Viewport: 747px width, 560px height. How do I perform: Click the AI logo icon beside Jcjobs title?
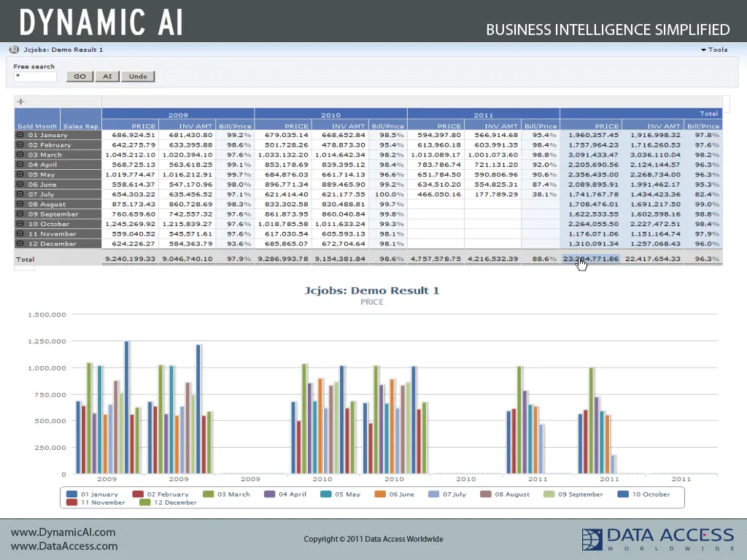15,50
